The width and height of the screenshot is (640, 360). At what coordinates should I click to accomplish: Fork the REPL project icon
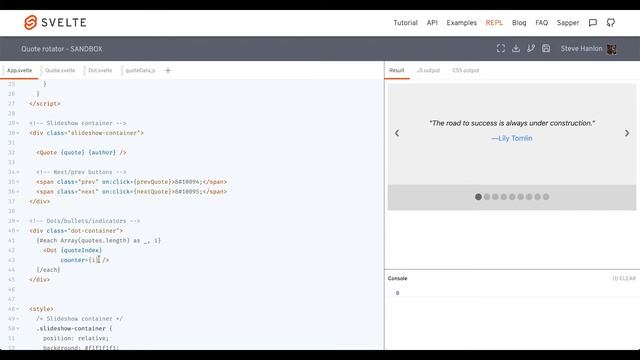click(x=531, y=49)
